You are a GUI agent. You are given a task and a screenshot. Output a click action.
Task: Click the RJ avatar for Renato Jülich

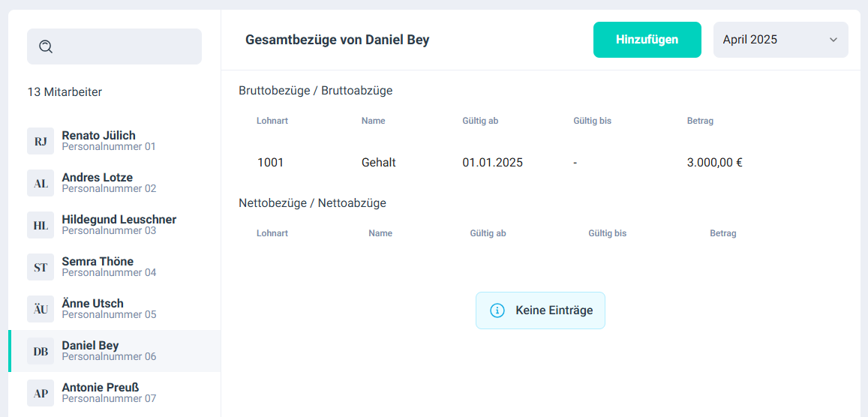point(41,141)
